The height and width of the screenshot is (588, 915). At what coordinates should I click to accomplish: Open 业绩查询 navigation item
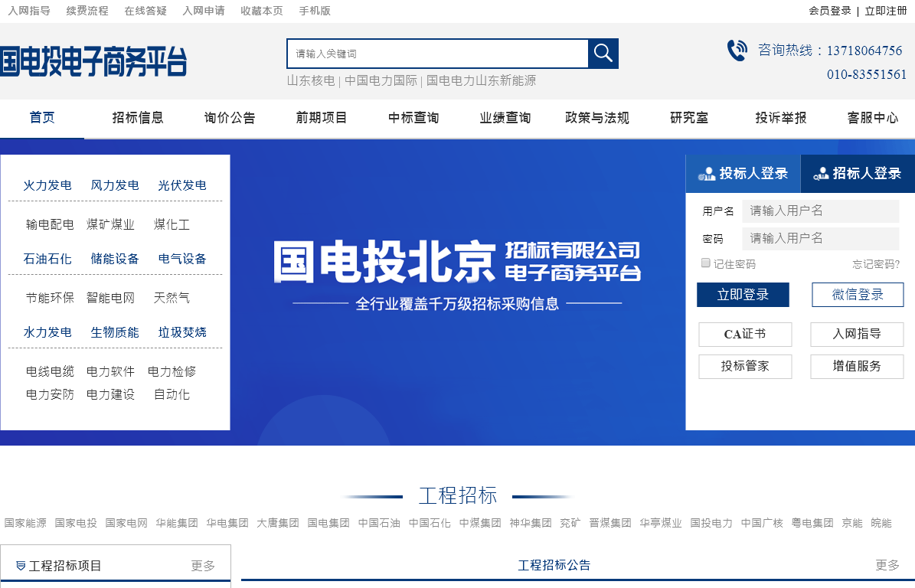(x=505, y=118)
